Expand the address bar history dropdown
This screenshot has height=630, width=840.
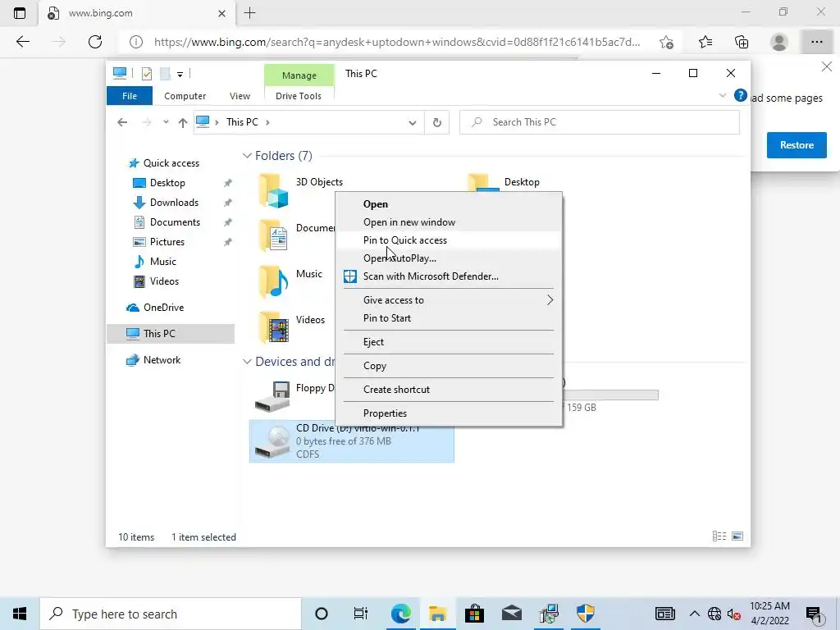coord(412,123)
